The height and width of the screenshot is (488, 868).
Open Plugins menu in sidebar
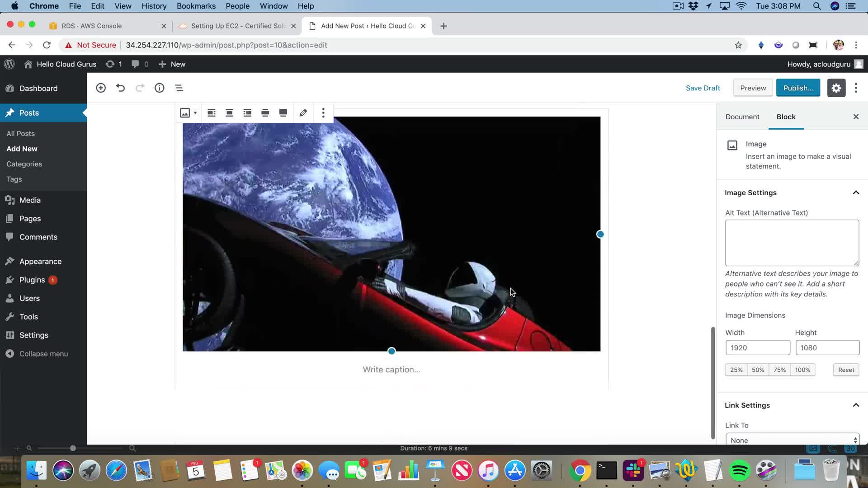[x=32, y=280]
